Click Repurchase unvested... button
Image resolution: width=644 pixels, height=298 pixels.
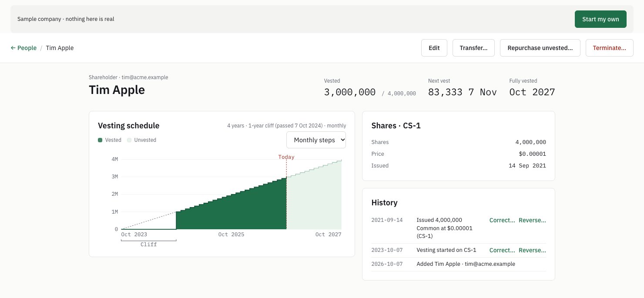[x=540, y=48]
